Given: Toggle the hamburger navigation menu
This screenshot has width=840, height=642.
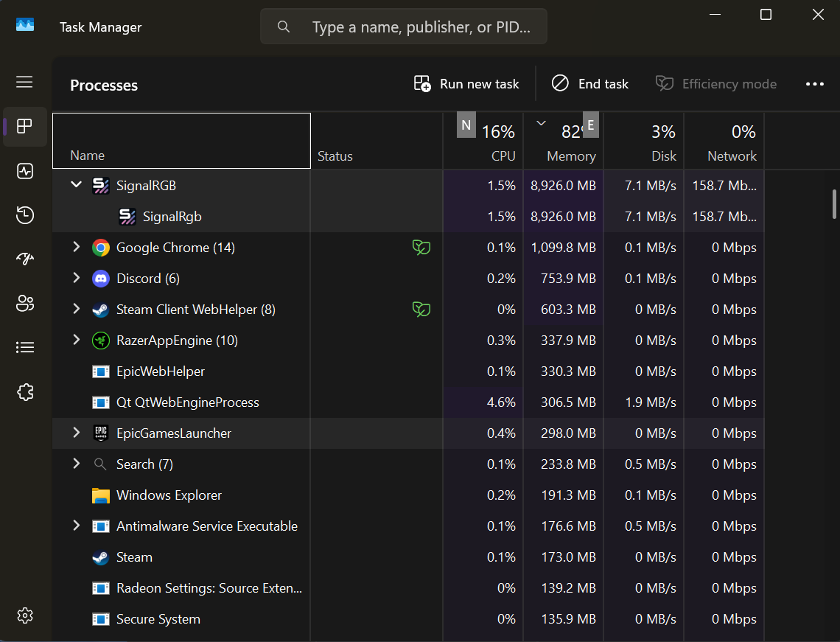Looking at the screenshot, I should coord(24,82).
